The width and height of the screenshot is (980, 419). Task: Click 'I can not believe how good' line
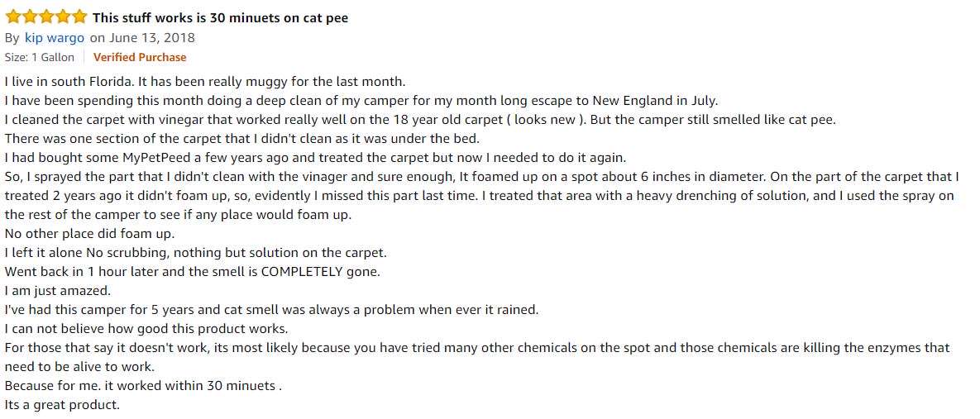coord(146,328)
